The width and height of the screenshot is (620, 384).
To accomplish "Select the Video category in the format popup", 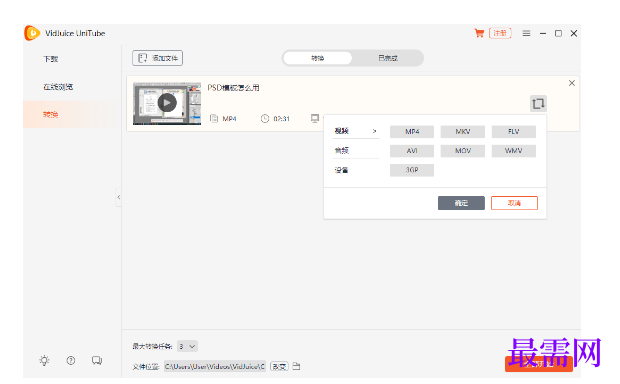I will click(356, 131).
